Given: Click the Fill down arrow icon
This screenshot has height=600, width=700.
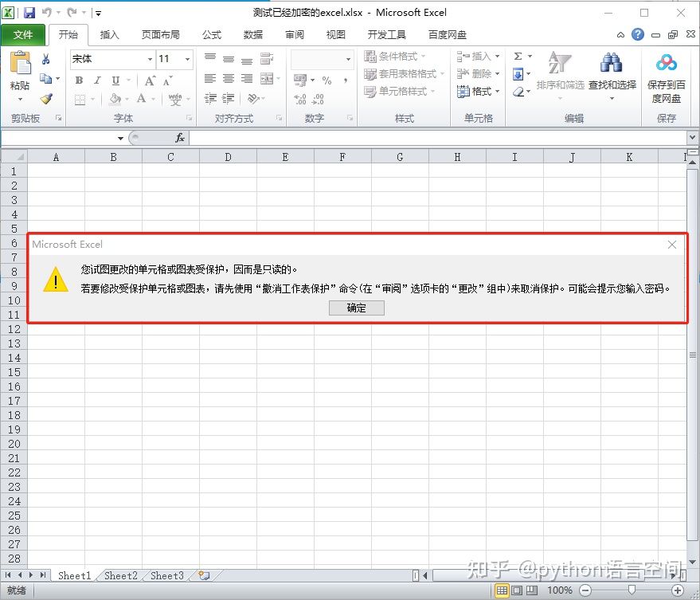Looking at the screenshot, I should [x=518, y=74].
